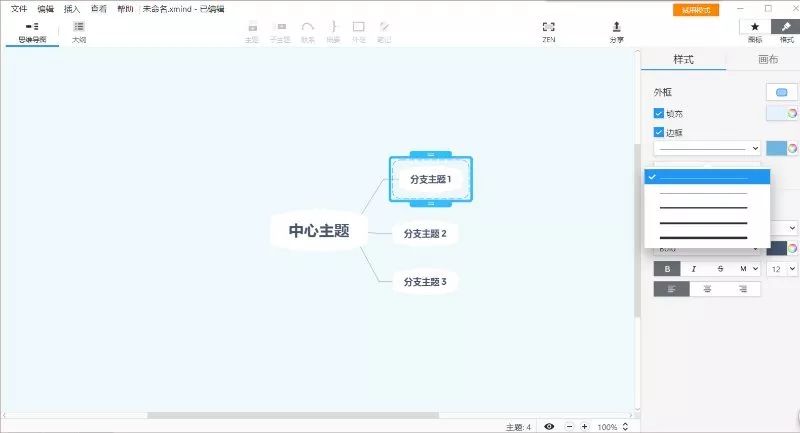
Task: Adjust the 100% zoom stepper
Action: click(x=625, y=426)
